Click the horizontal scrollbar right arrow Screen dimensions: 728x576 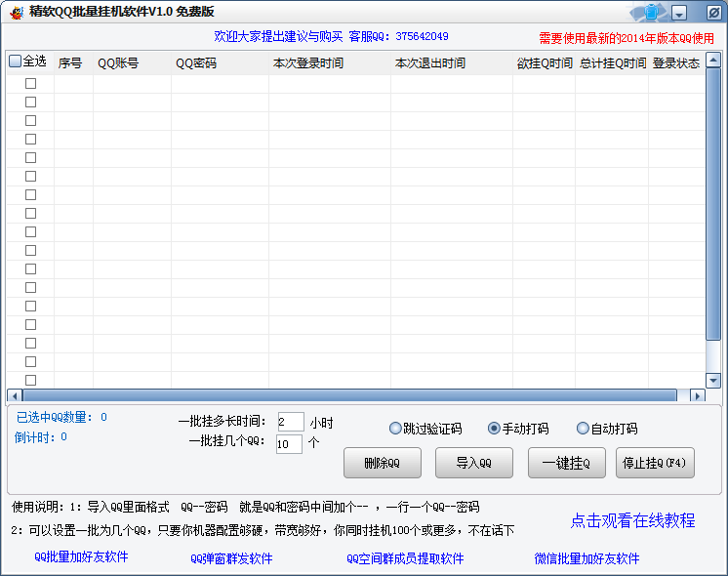click(697, 395)
